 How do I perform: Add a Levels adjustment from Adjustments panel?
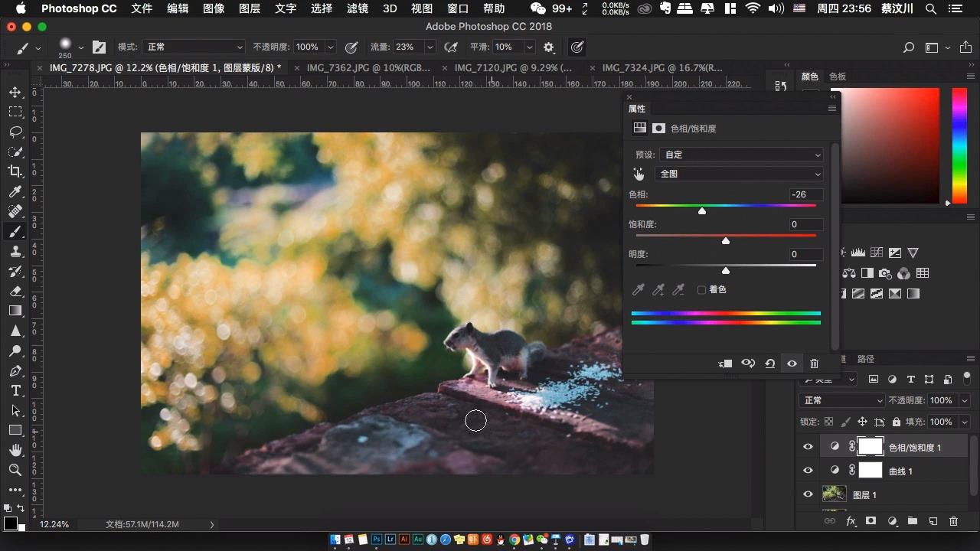point(857,253)
